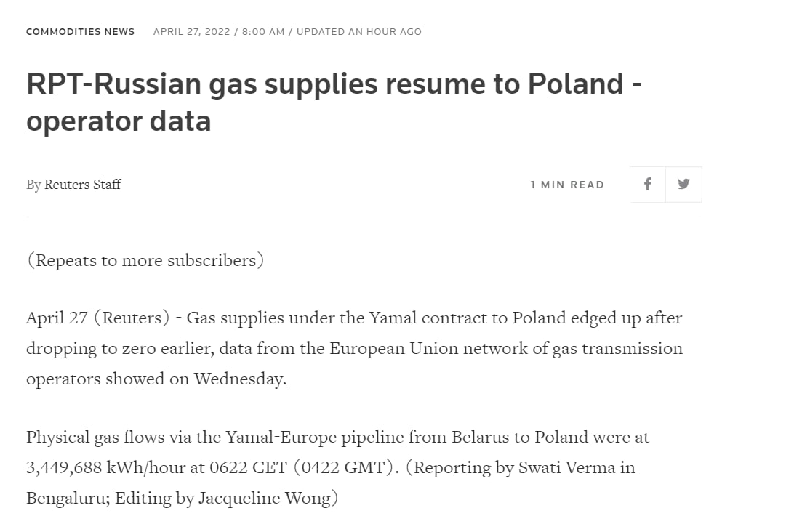794x532 pixels.
Task: Click the paragraph starting 'April 27 (Reuters)'
Action: coord(355,348)
